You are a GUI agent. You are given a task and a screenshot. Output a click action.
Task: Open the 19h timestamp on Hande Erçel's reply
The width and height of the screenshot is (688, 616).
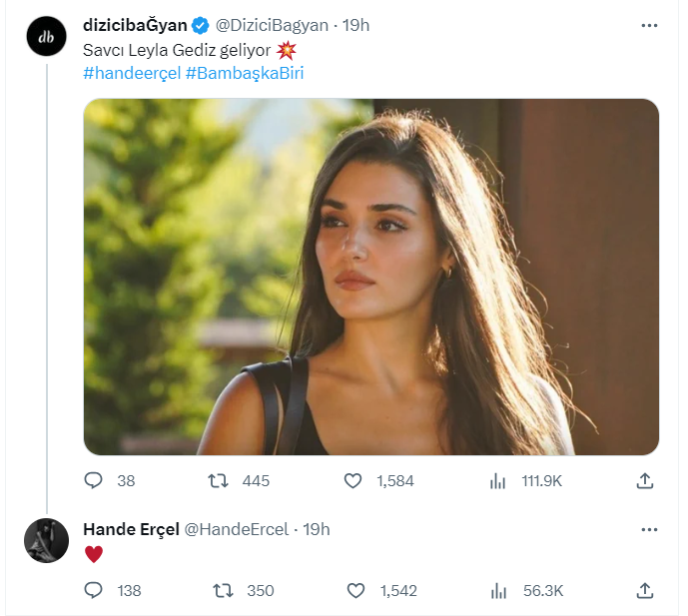click(x=317, y=529)
